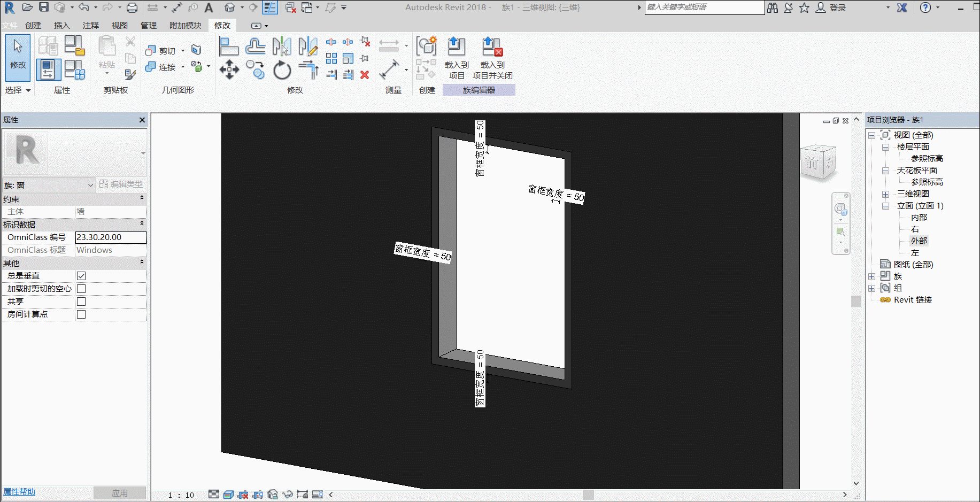This screenshot has width=980, height=502.
Task: Click the Save icon in quick access toolbar
Action: (x=44, y=7)
